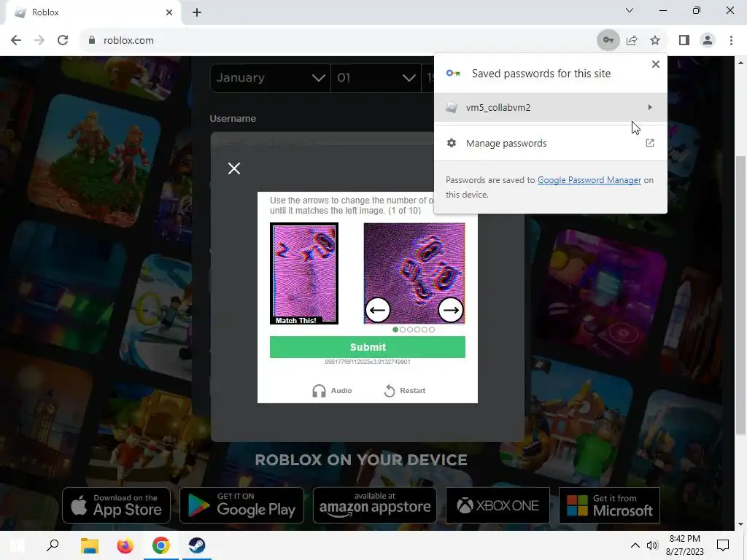
Task: Open the browser side panel
Action: tap(684, 41)
